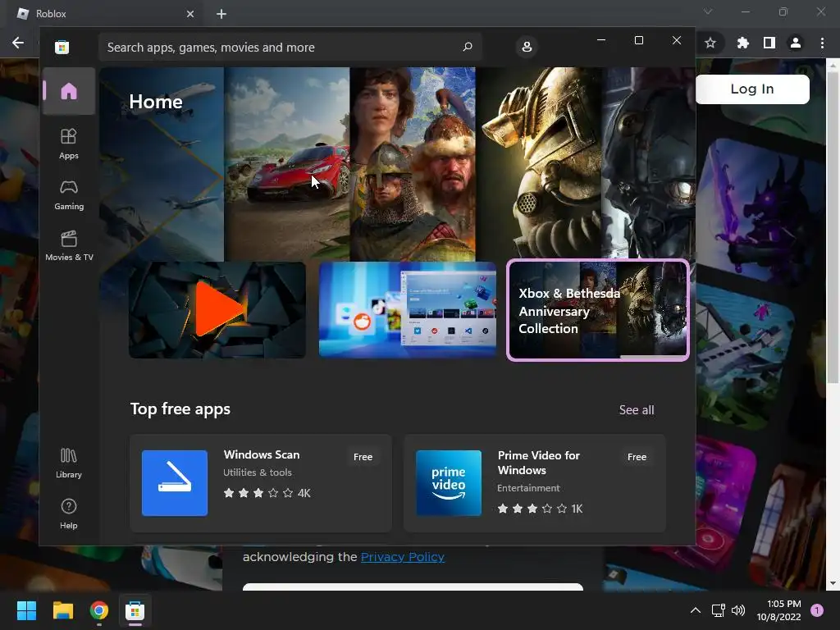Click Free button for Windows Scan

tap(363, 457)
